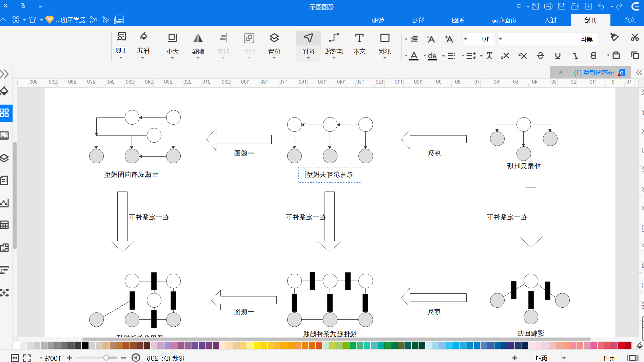Close the 概率图模型 (1) document tab

point(561,72)
